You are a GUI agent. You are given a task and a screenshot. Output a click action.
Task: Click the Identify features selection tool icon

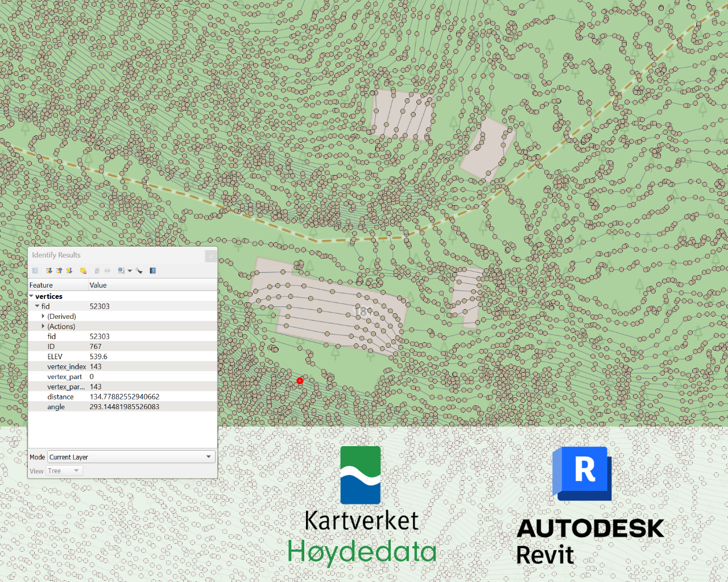(x=121, y=271)
